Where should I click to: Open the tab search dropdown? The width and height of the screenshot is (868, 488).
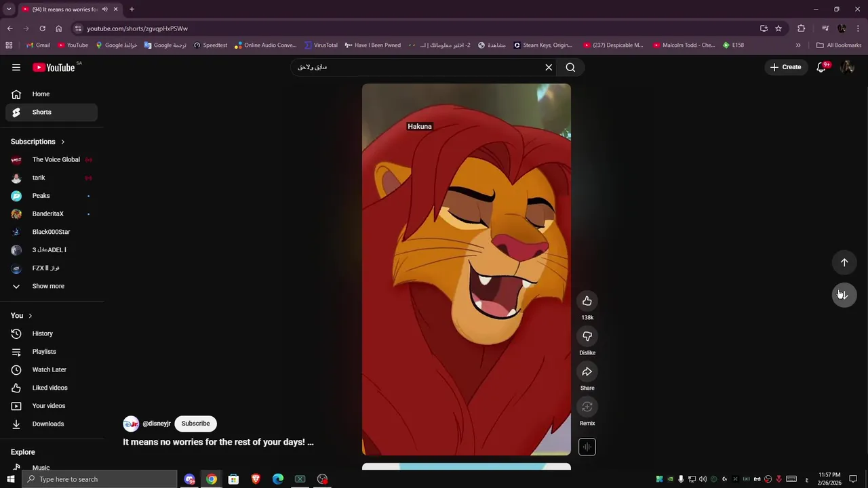click(x=9, y=9)
